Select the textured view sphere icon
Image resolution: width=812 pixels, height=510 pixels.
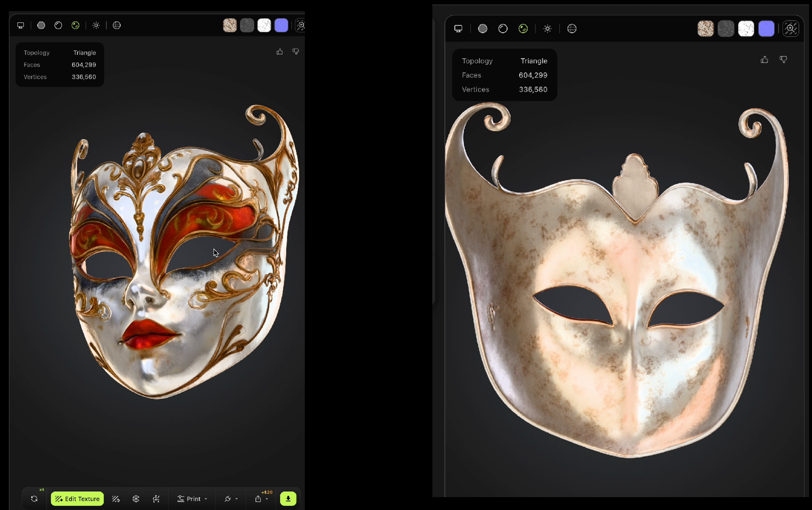[75, 25]
